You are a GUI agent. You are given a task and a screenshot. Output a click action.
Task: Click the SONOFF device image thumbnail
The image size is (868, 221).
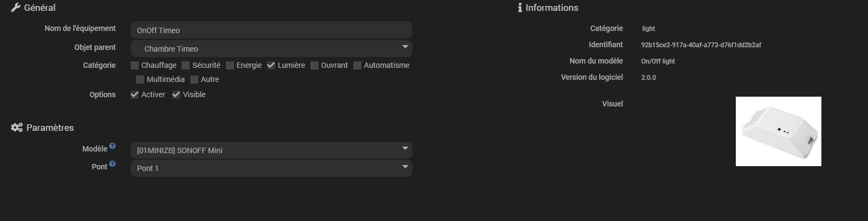pos(779,131)
